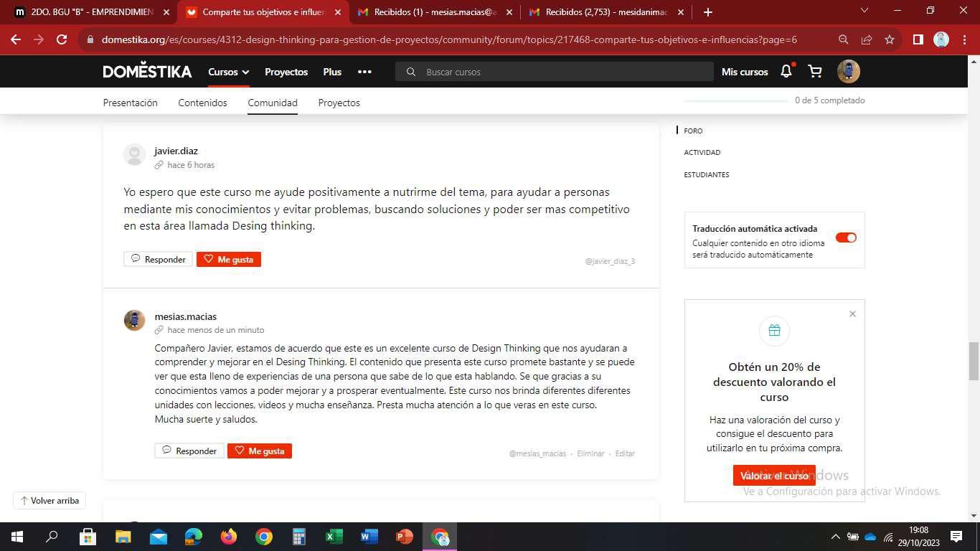Expand the Cursos dropdown menu
The height and width of the screenshot is (551, 980).
click(x=228, y=72)
